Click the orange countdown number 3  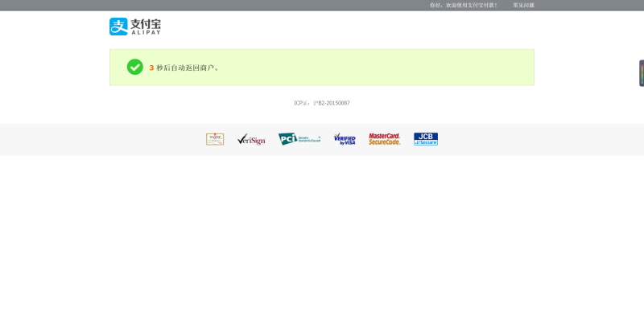point(151,68)
